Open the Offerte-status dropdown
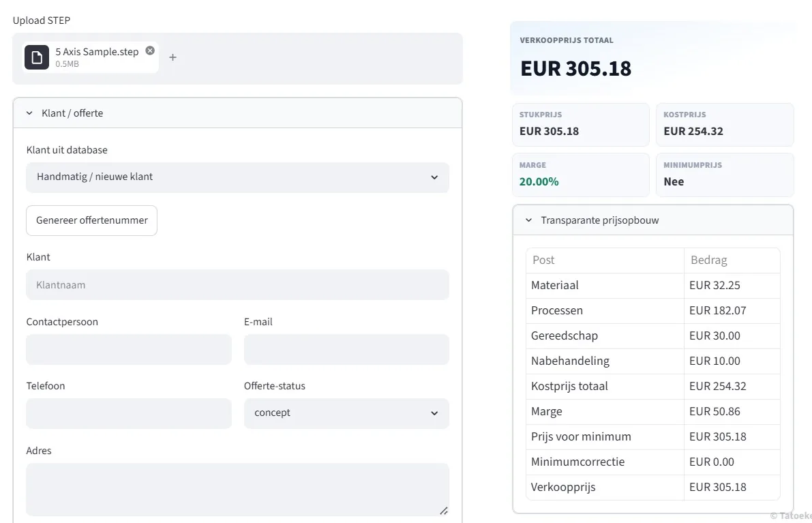Image resolution: width=812 pixels, height=523 pixels. coord(346,413)
